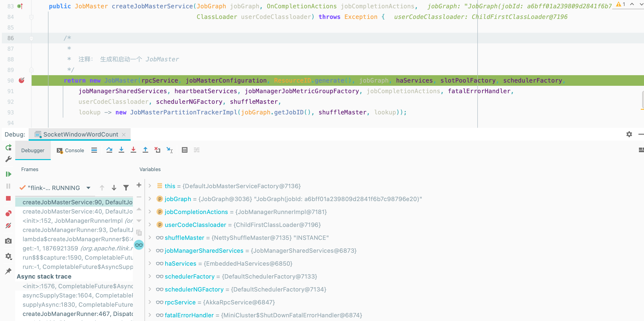Expand rpcService variable node

click(x=150, y=302)
